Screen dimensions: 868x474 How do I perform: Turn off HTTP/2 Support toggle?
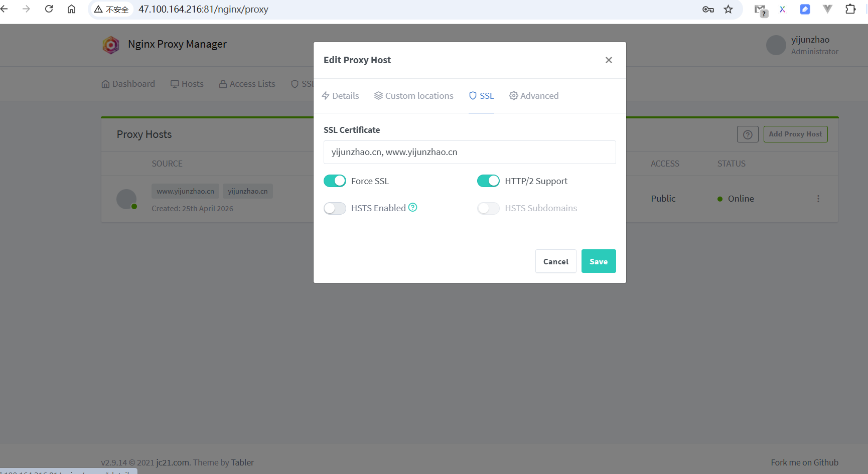488,181
